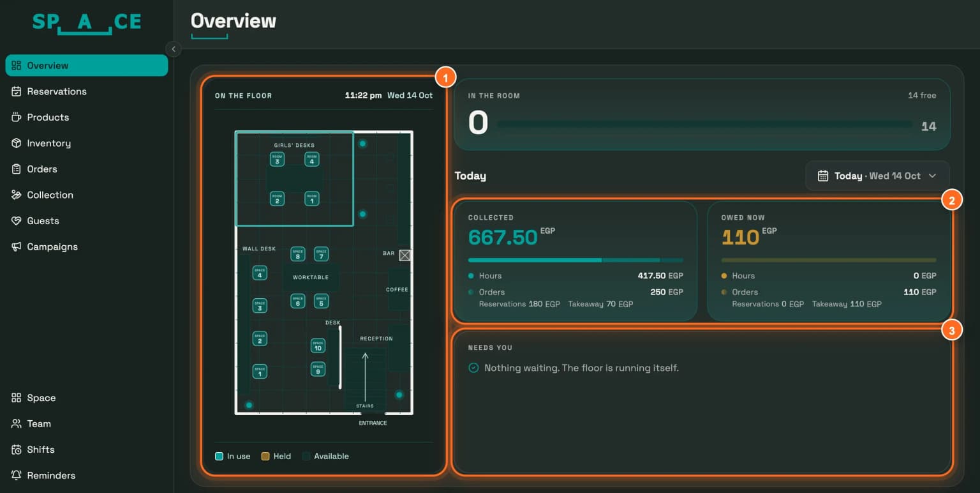Select the Space 4 wall desk tile
This screenshot has height=493, width=980.
coord(260,273)
